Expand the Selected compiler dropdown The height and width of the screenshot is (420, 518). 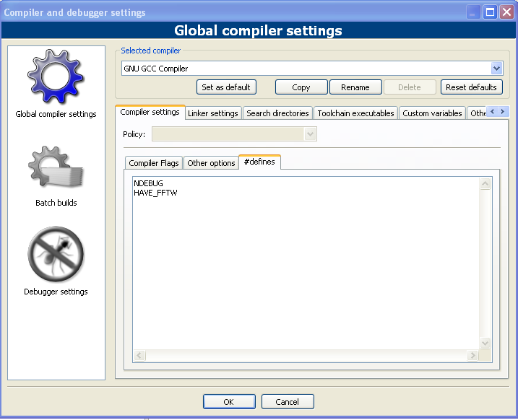pyautogui.click(x=496, y=69)
